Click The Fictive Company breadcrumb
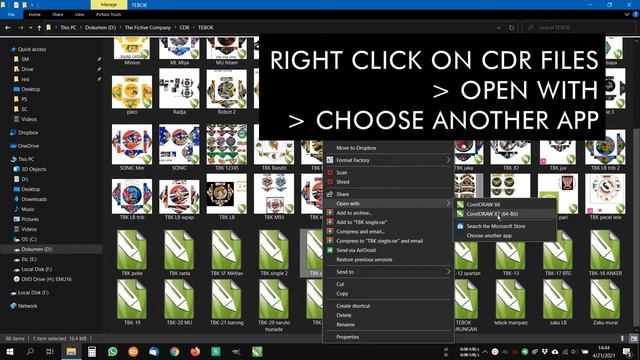Image resolution: width=640 pixels, height=360 pixels. tap(148, 27)
